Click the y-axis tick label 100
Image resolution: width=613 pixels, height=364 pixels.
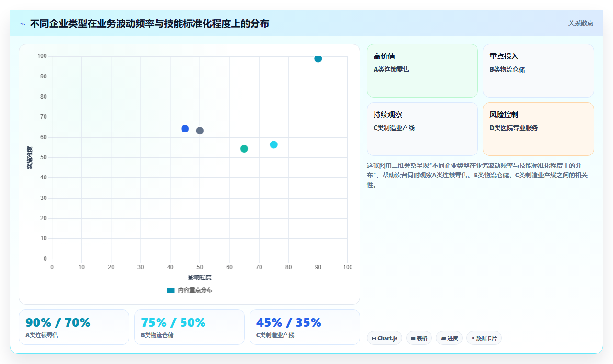pos(42,56)
